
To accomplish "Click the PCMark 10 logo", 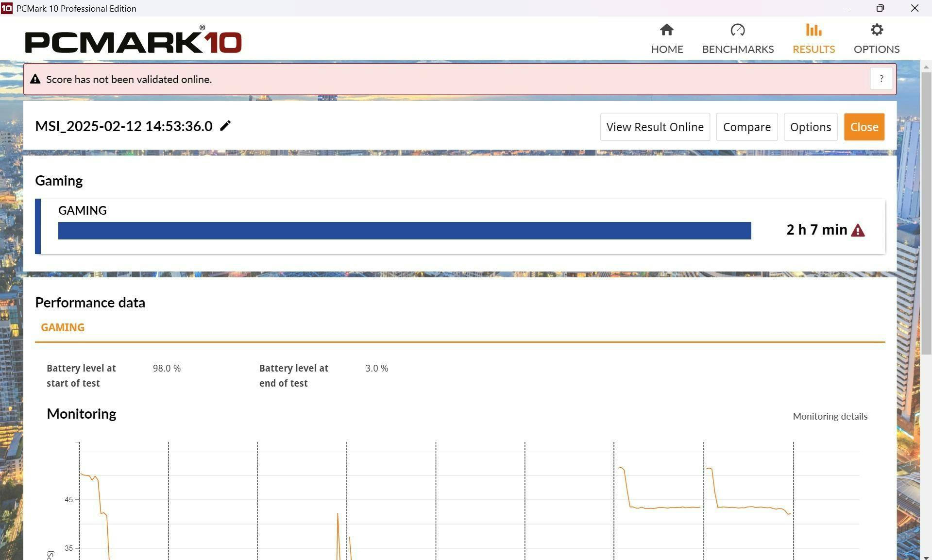I will (134, 40).
